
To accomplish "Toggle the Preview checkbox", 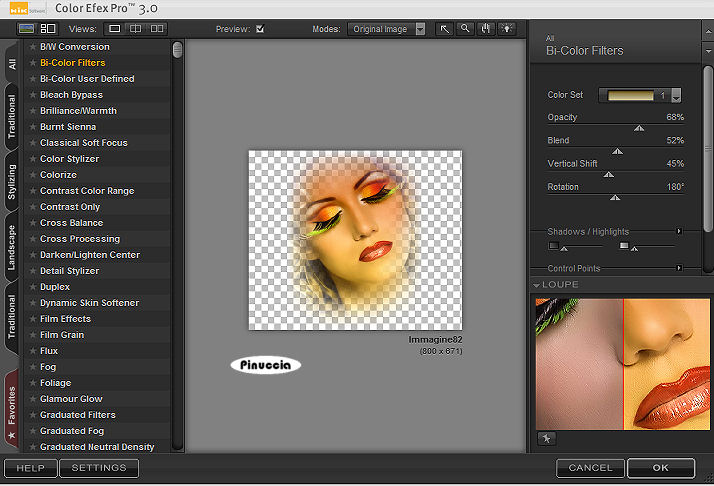I will pos(260,29).
